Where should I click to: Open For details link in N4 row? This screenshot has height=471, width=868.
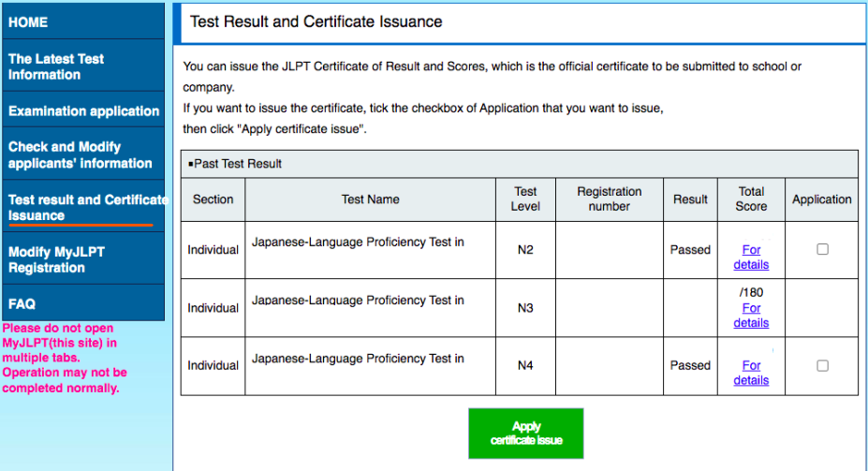click(x=751, y=373)
